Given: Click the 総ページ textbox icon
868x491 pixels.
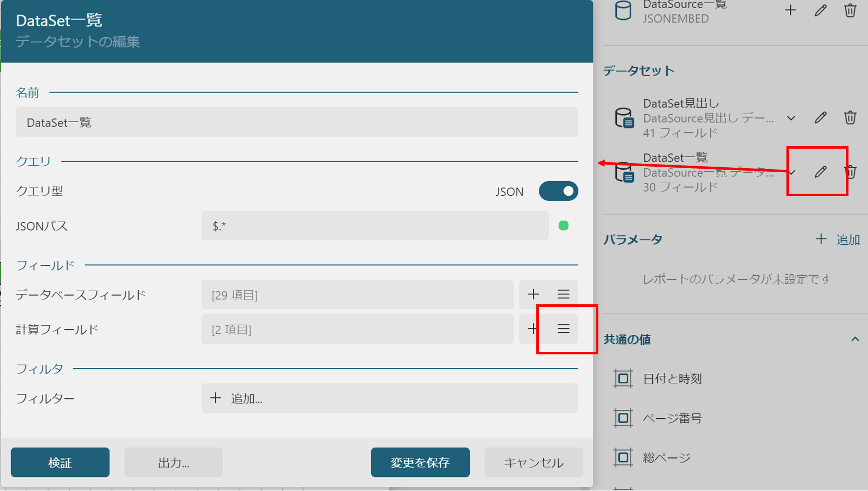Looking at the screenshot, I should 623,457.
